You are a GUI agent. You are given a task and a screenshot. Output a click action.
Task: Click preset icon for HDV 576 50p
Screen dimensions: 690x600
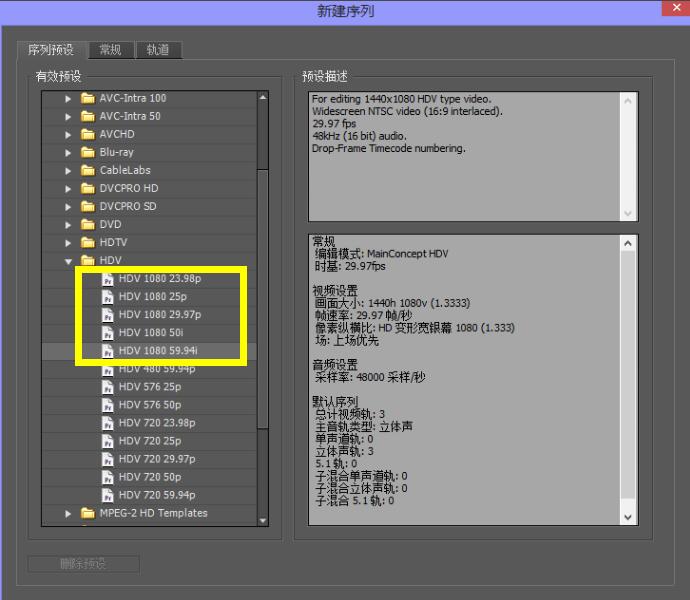coord(107,405)
